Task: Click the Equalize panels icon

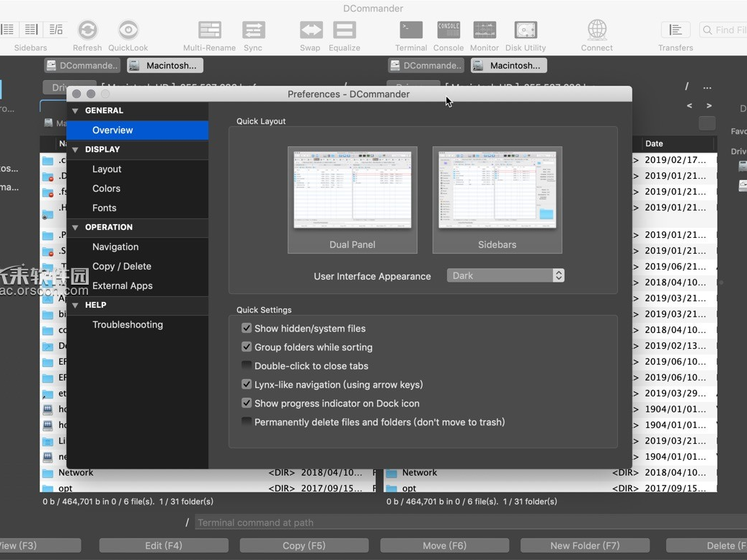Action: click(x=344, y=32)
